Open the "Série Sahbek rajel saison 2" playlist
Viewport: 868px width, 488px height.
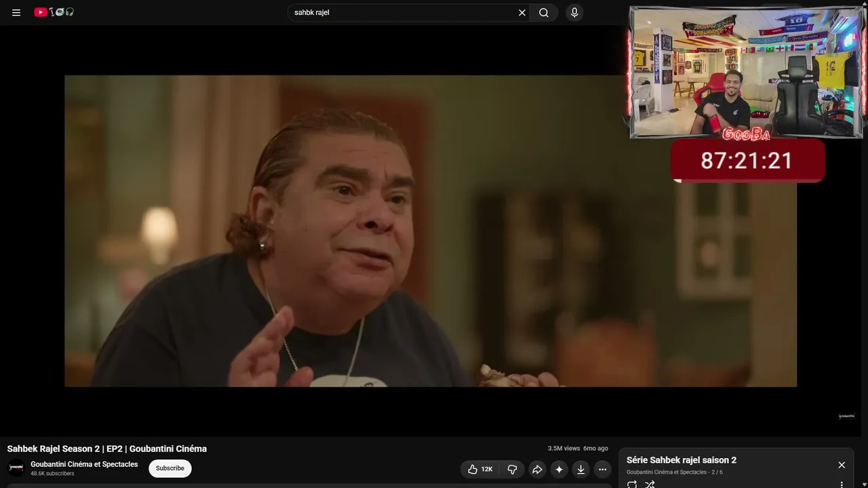pos(682,460)
